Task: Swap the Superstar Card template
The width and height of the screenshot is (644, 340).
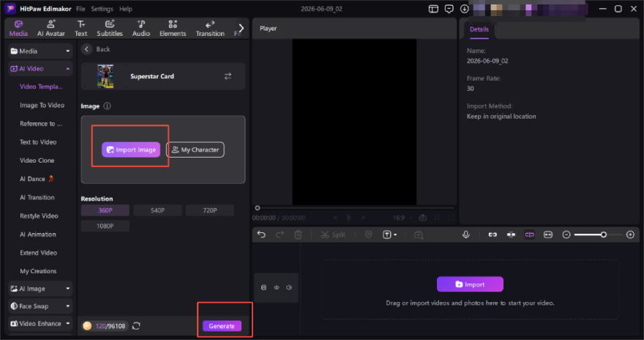Action: (x=228, y=76)
